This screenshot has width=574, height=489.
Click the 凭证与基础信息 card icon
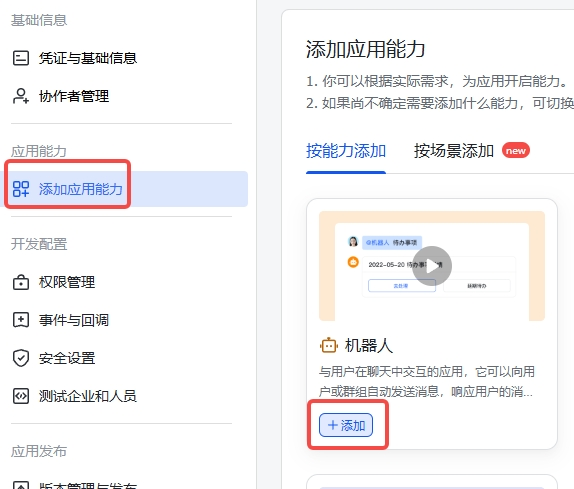click(x=21, y=58)
